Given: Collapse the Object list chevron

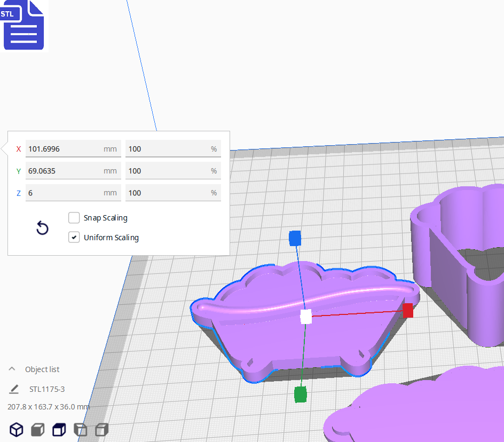Looking at the screenshot, I should coord(12,369).
